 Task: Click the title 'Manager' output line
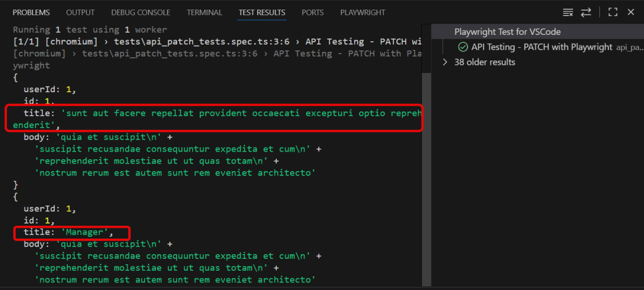pos(69,233)
